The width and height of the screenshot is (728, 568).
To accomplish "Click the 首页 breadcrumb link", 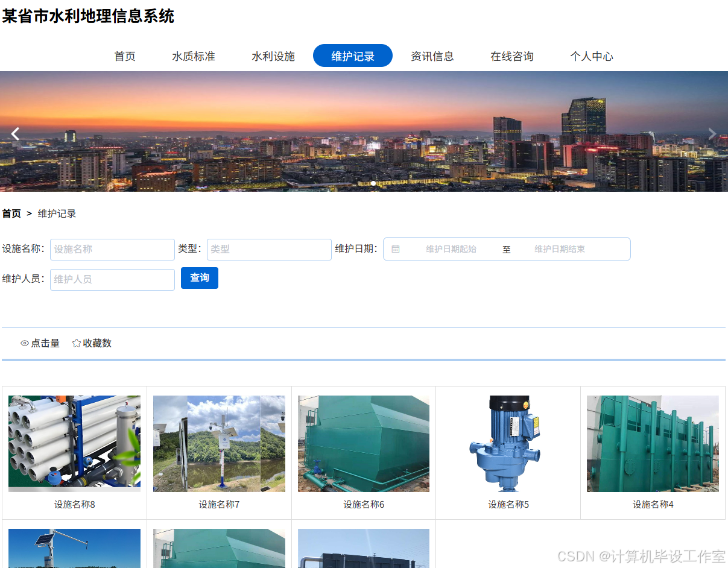I will click(11, 213).
